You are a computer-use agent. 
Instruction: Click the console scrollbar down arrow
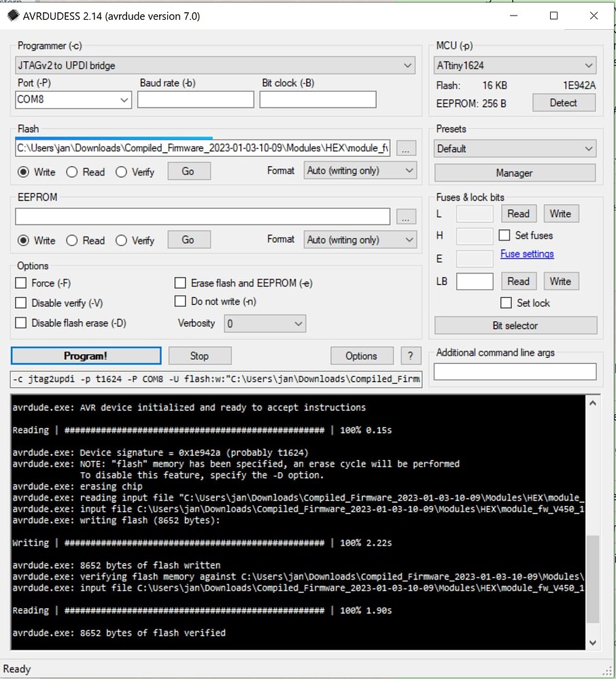point(592,642)
